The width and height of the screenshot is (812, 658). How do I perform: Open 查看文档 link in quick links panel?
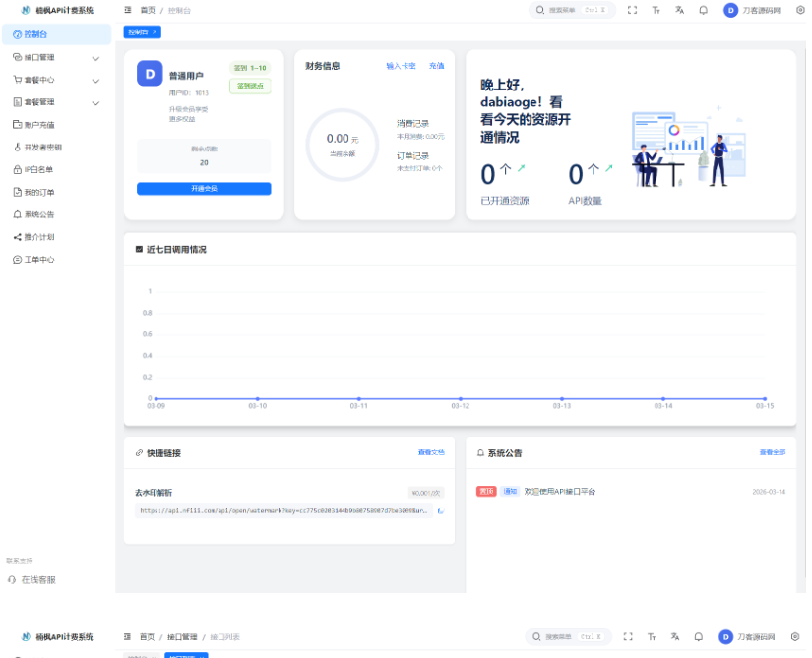[430, 452]
